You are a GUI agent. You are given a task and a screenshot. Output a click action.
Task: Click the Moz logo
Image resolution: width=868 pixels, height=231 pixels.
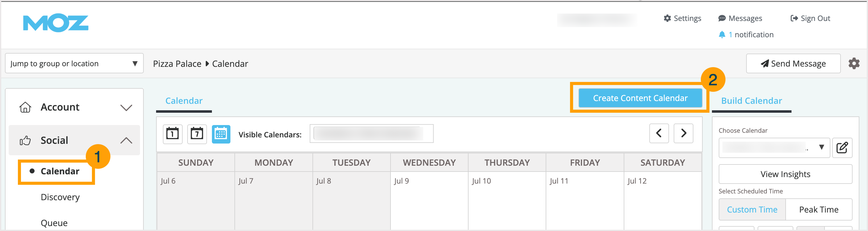pyautogui.click(x=56, y=23)
